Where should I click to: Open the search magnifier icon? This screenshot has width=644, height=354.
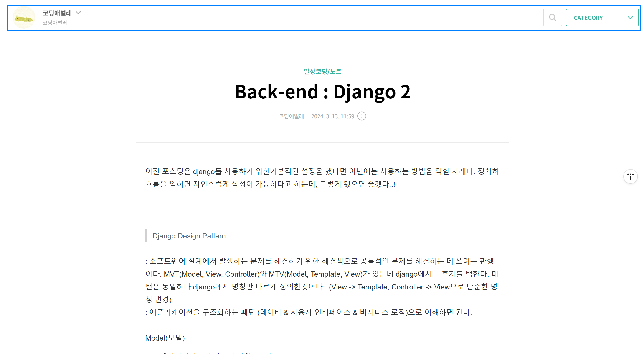point(553,18)
